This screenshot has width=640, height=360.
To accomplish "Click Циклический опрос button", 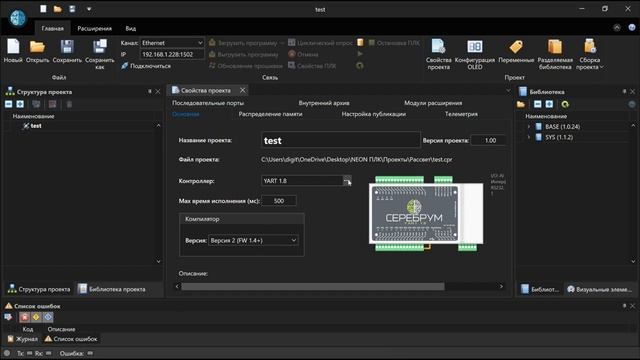I will [x=320, y=43].
